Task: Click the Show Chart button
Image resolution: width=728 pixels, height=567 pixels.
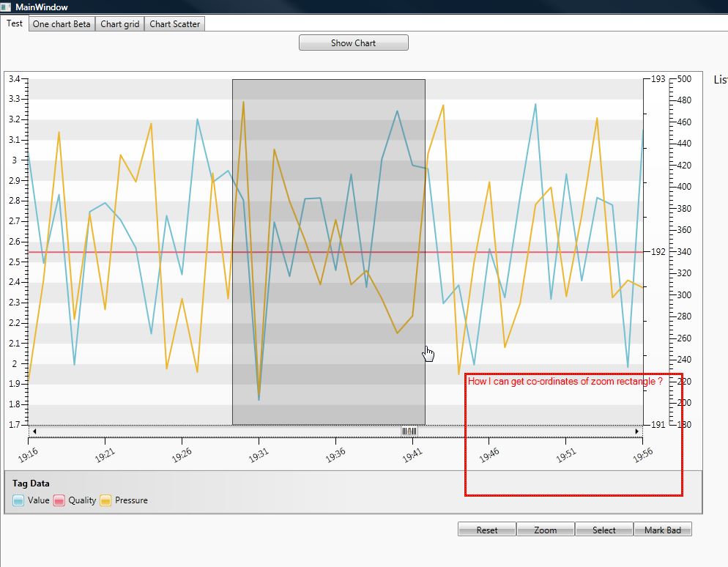Action: coord(353,42)
